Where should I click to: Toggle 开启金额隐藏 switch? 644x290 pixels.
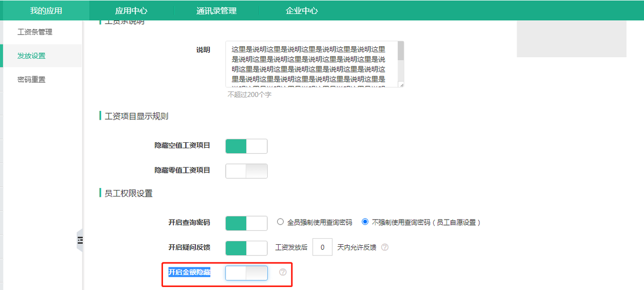pos(247,273)
